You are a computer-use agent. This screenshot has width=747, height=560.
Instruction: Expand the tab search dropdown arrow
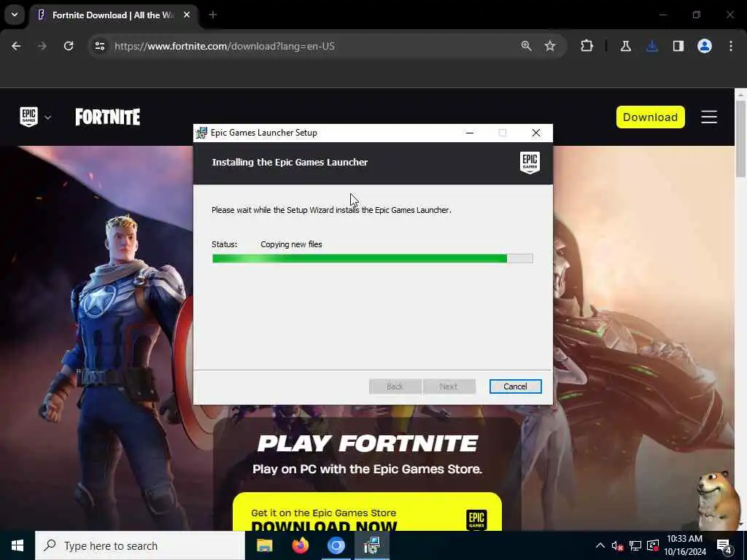click(15, 15)
